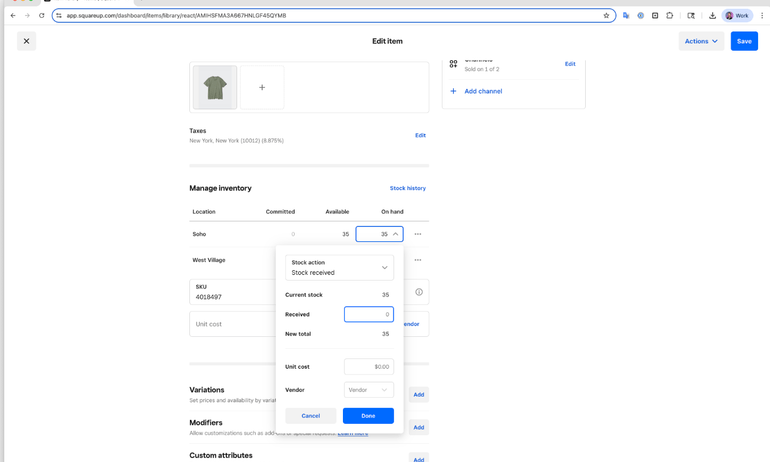This screenshot has width=770, height=462.
Task: Go back in browser history
Action: tap(13, 16)
